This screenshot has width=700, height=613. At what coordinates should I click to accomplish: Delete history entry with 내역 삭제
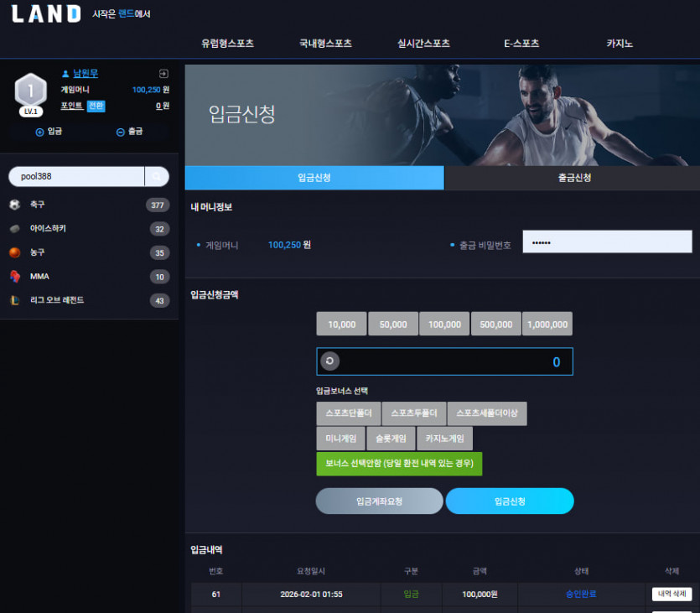671,594
